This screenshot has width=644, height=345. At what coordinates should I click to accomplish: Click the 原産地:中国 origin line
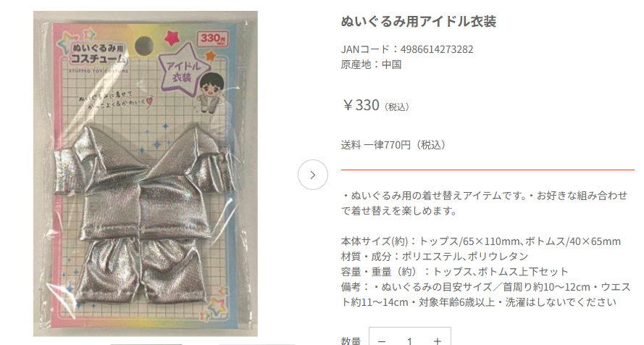[x=372, y=65]
